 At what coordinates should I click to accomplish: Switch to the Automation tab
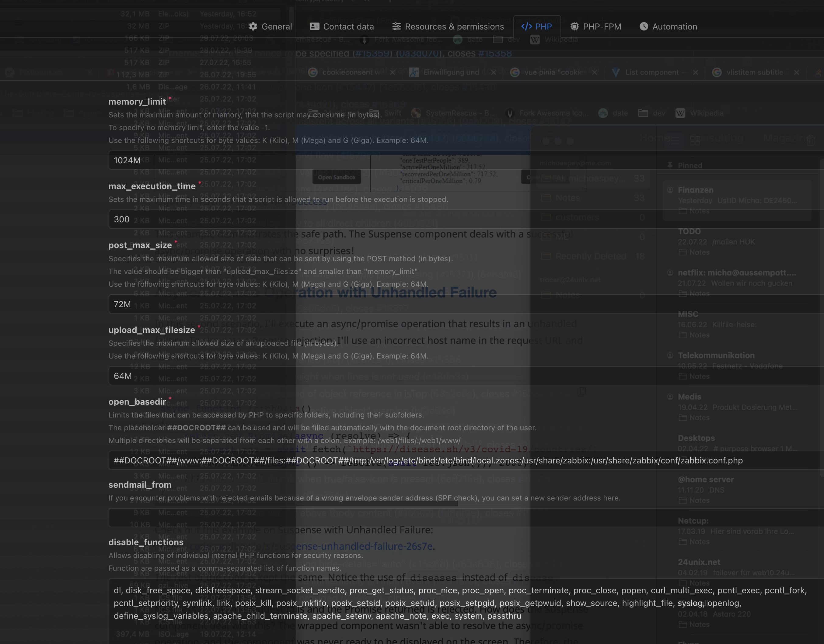click(674, 26)
